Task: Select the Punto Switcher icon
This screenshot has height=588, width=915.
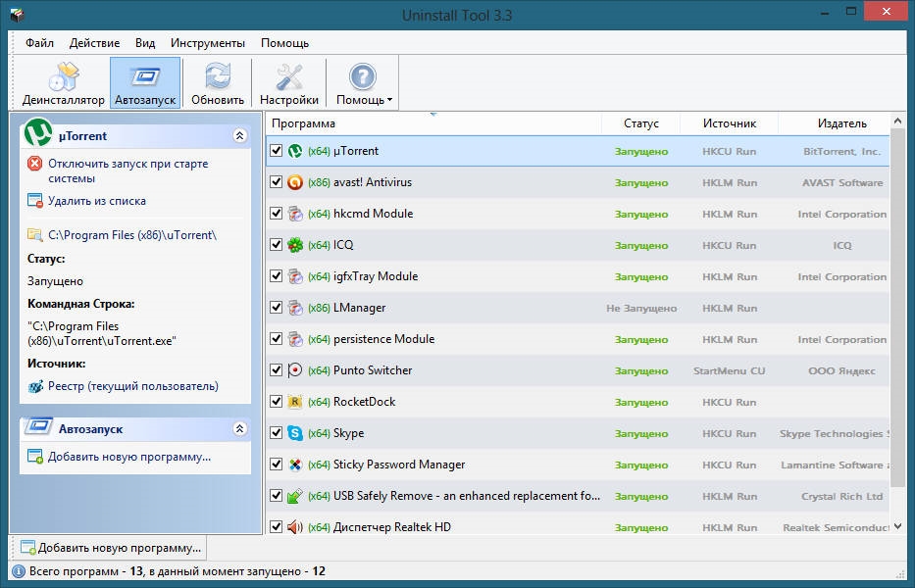Action: pos(295,370)
